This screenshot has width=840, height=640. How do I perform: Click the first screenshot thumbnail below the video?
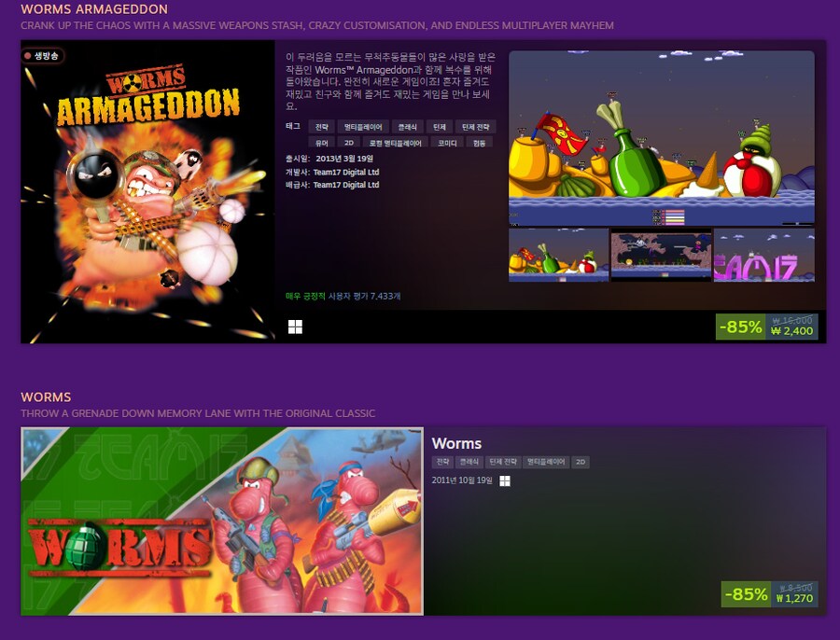pyautogui.click(x=557, y=254)
